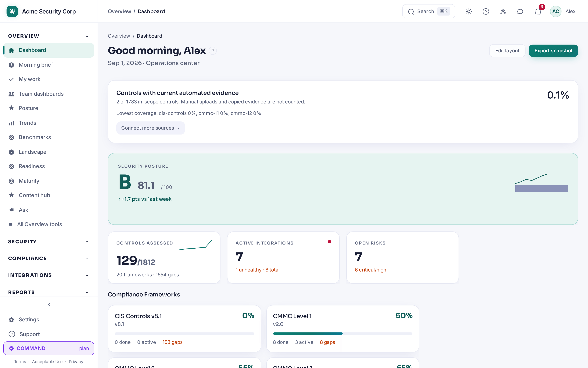This screenshot has height=368, width=588.
Task: Open All Overview tools
Action: (49, 224)
